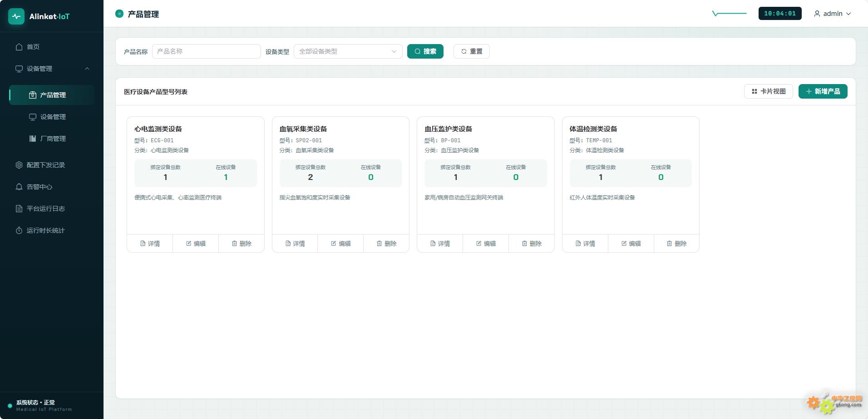Screen dimensions: 868x419
Task: Click the user avatar icon beside admin
Action: click(817, 14)
